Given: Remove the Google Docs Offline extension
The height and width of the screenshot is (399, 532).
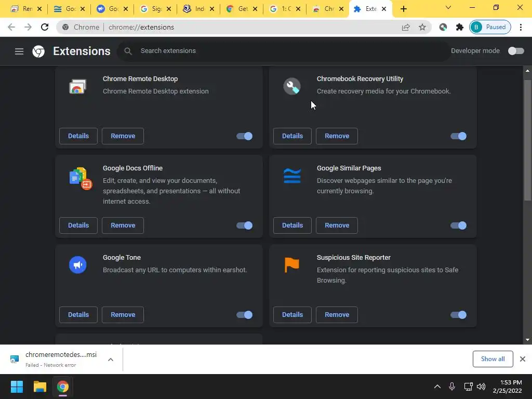Looking at the screenshot, I should tap(123, 225).
